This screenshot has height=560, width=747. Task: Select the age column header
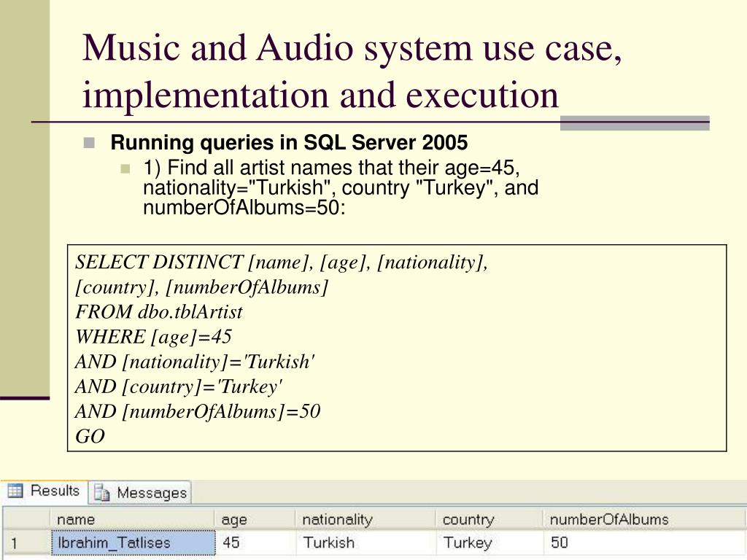pos(255,519)
